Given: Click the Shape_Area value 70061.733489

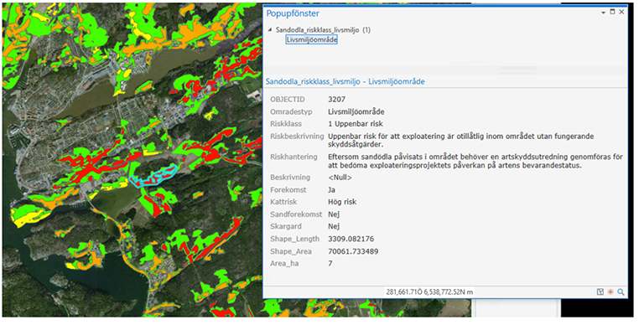Looking at the screenshot, I should point(353,251).
